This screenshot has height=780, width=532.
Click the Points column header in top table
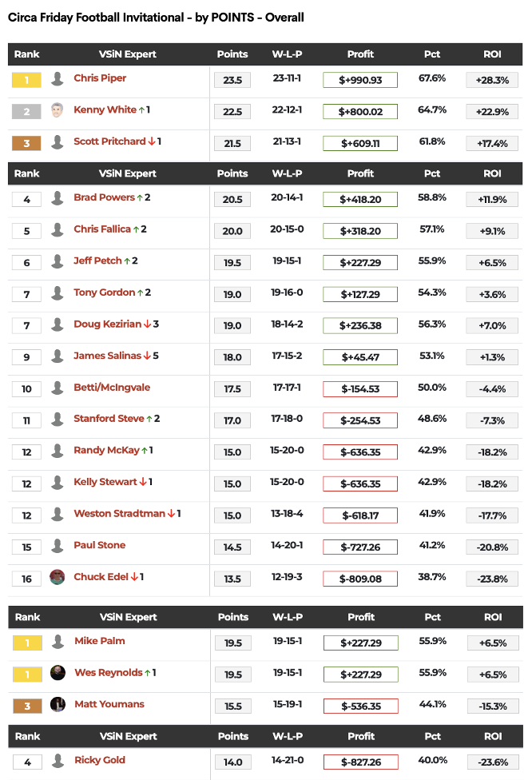pyautogui.click(x=232, y=54)
